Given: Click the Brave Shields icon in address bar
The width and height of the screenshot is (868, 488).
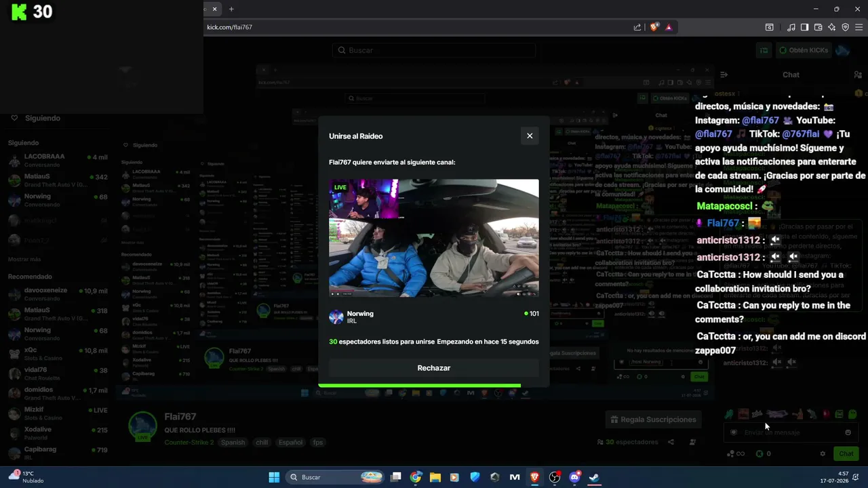Looking at the screenshot, I should [654, 27].
